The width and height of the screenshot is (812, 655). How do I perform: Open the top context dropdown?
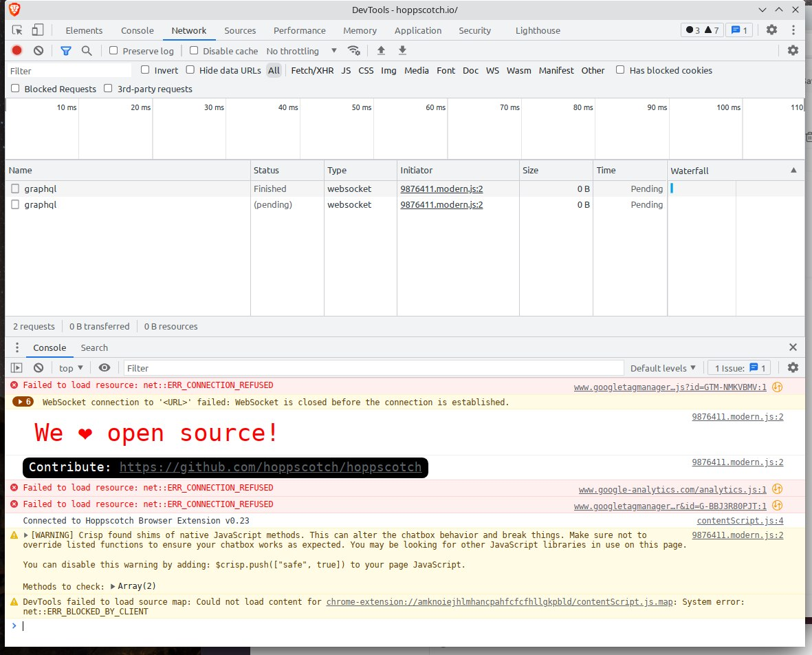pyautogui.click(x=71, y=368)
